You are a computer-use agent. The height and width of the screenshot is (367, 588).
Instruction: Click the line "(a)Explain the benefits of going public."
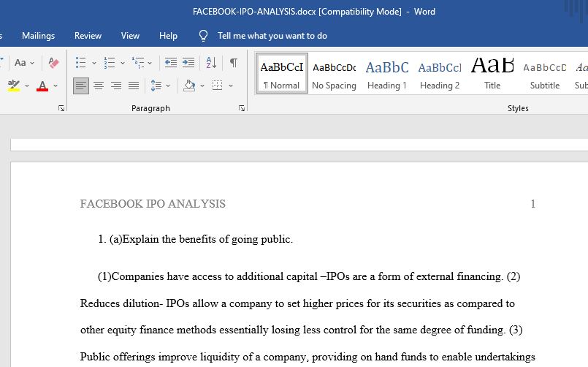pyautogui.click(x=201, y=239)
